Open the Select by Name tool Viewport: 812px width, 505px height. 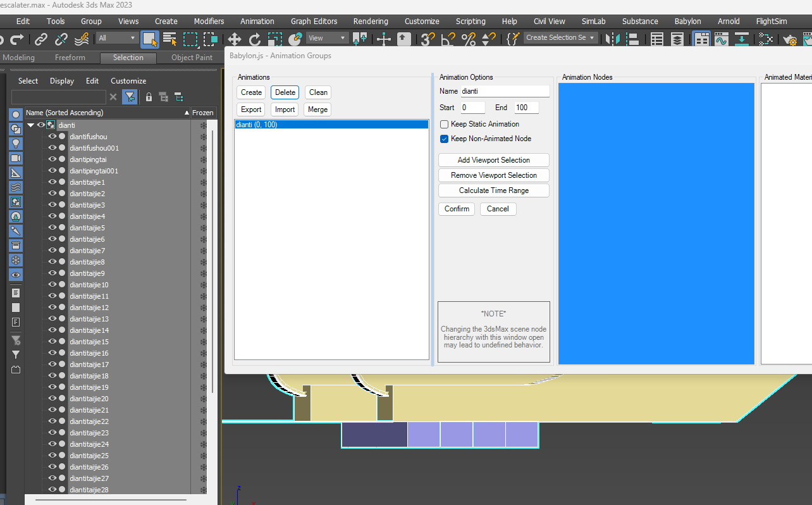pos(170,39)
